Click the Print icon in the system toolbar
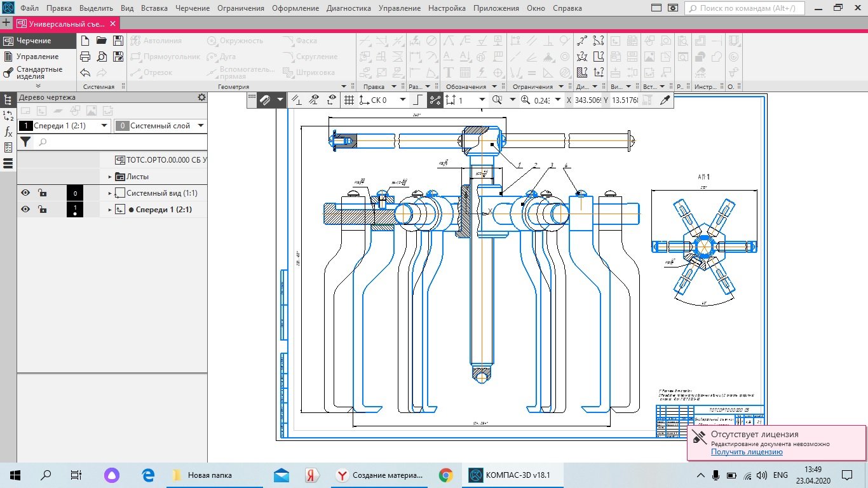The width and height of the screenshot is (868, 488). point(85,57)
